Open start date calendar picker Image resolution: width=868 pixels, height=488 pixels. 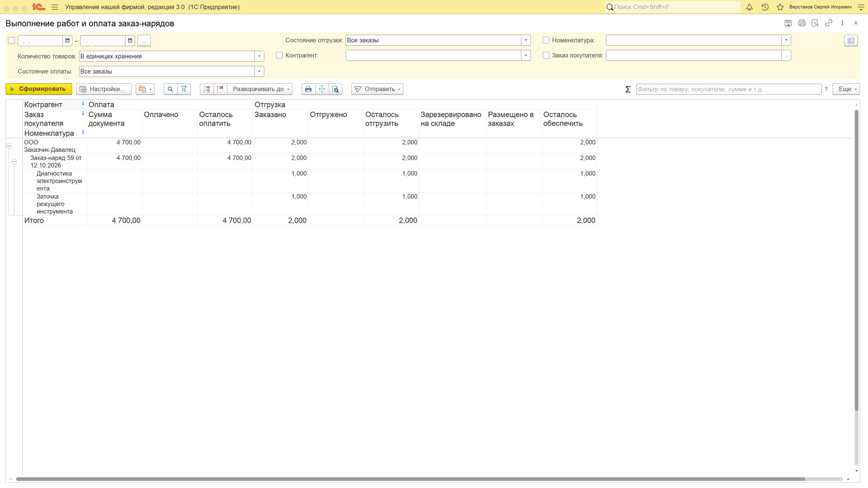67,41
